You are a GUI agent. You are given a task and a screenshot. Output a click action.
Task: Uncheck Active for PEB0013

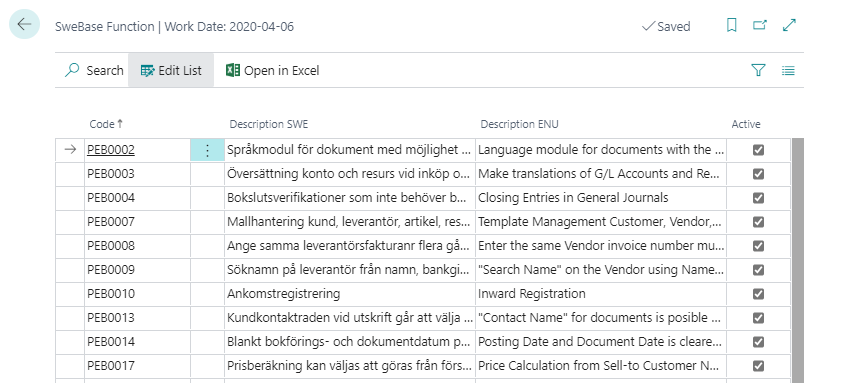[758, 318]
